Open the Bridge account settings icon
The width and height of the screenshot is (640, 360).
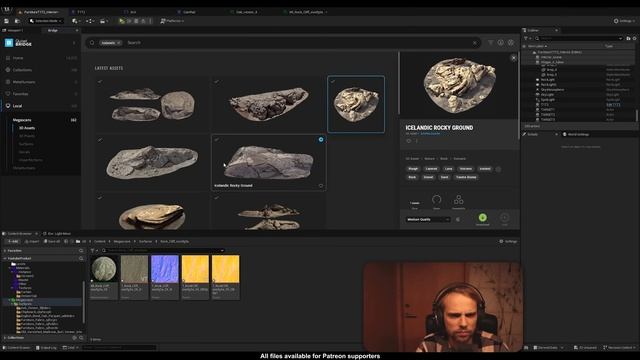point(511,42)
